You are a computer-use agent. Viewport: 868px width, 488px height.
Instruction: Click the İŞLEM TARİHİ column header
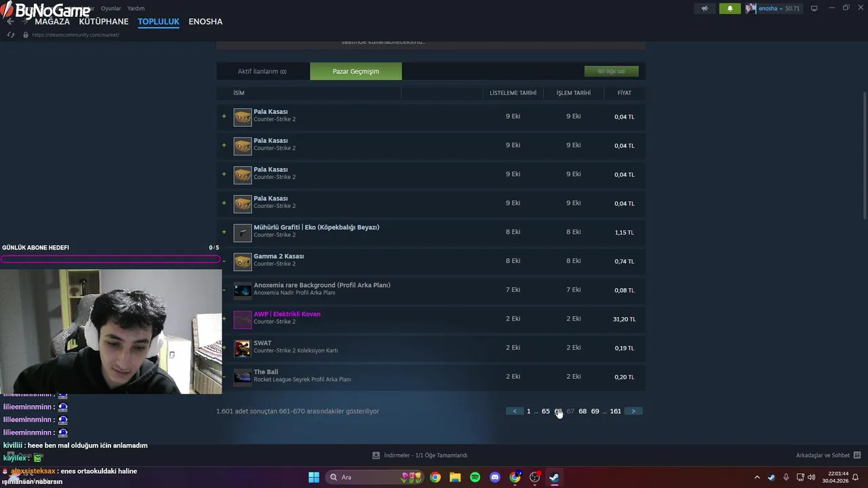(574, 93)
